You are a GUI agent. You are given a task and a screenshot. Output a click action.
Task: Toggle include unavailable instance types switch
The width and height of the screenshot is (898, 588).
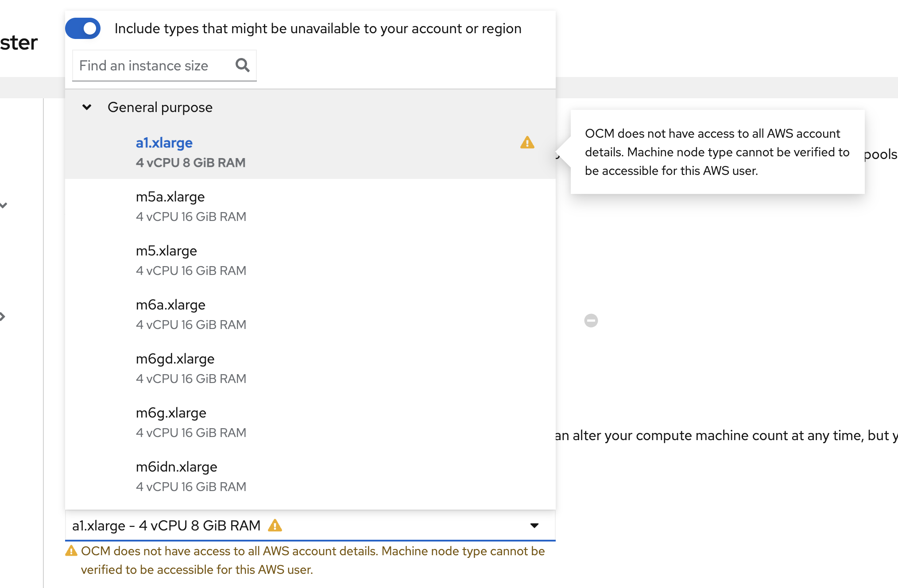pos(83,28)
